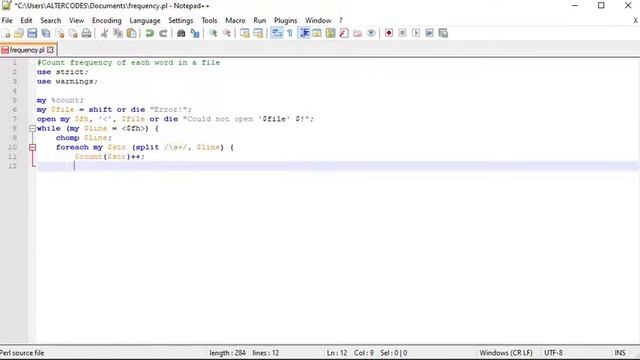Open the Settings menu
640x360 pixels.
pyautogui.click(x=180, y=20)
